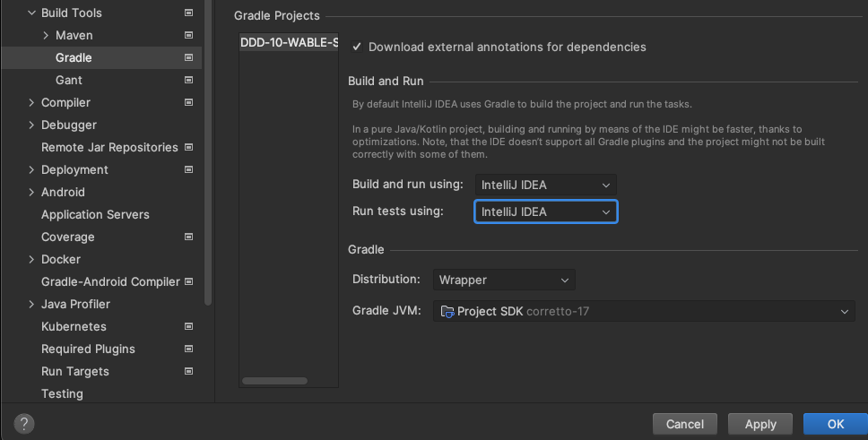Click project-level icon beside Remote Jar Repositories

pos(189,147)
